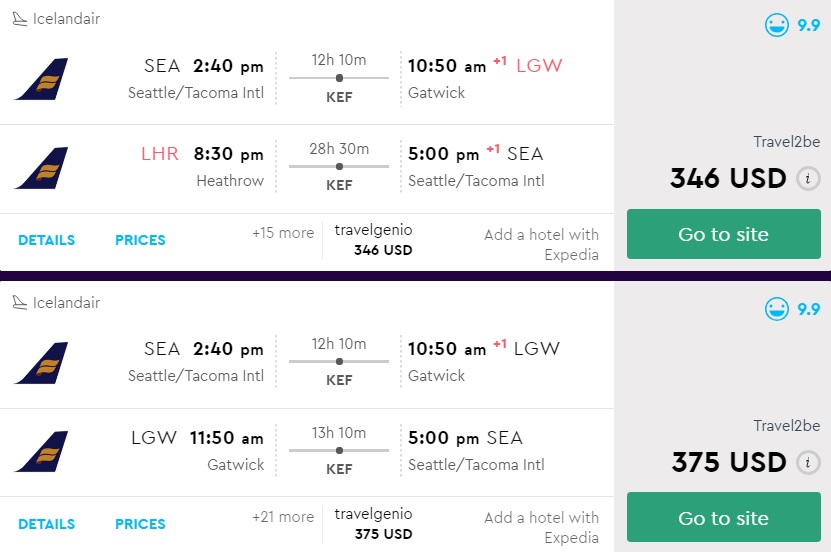Open DETAILS for the 346 USD itinerary
The height and width of the screenshot is (552, 831).
46,240
